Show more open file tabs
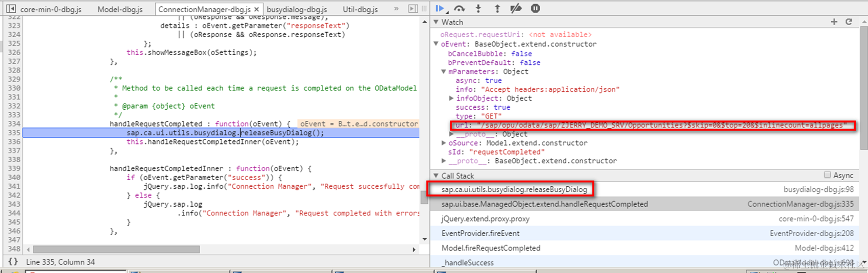The height and width of the screenshot is (273, 868). (396, 9)
